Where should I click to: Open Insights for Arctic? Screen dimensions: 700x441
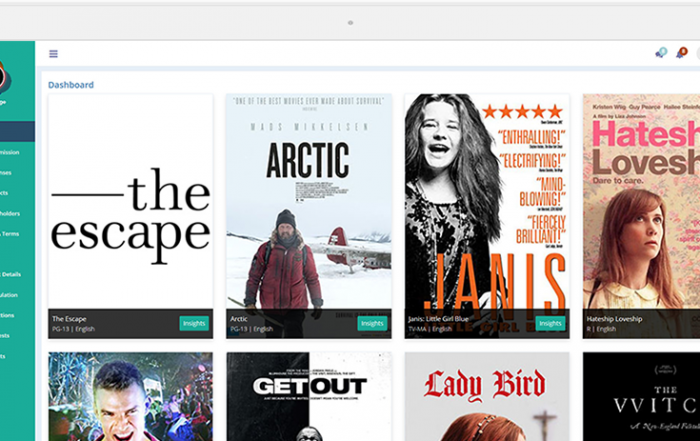click(372, 323)
